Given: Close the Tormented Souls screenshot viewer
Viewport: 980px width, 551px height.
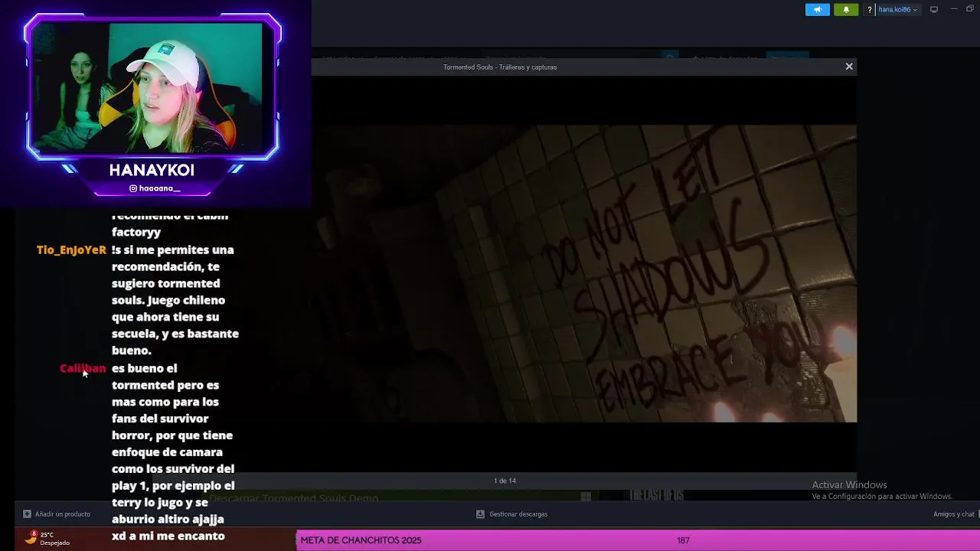Looking at the screenshot, I should tap(849, 67).
